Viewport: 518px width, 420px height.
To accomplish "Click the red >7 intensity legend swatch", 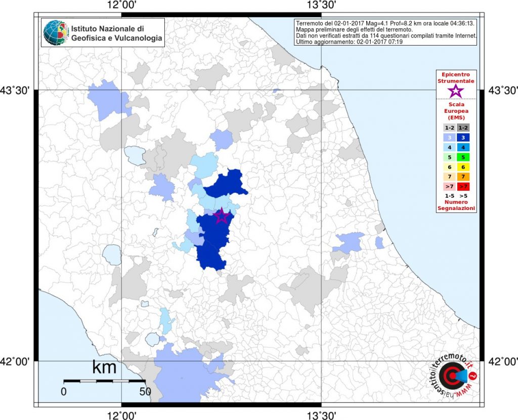I will 464,186.
